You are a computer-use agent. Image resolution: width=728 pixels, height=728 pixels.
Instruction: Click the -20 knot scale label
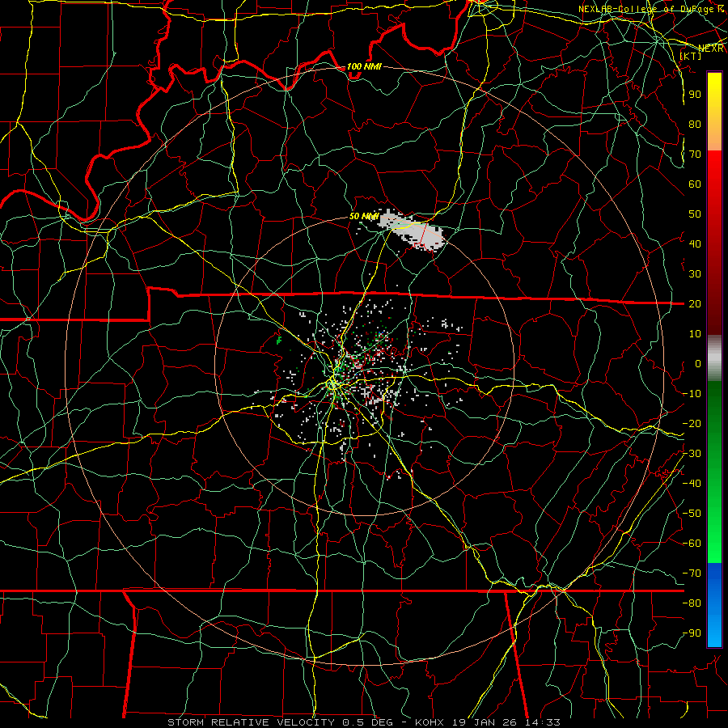(x=692, y=423)
